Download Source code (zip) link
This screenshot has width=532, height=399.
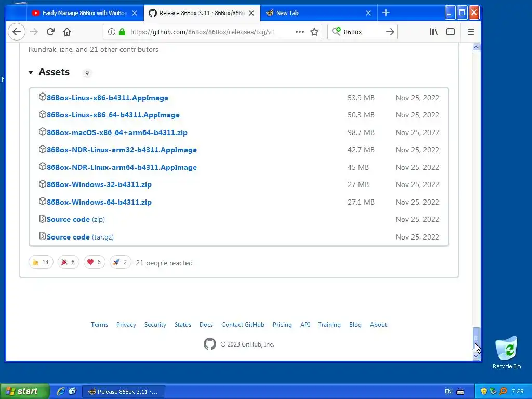76,220
